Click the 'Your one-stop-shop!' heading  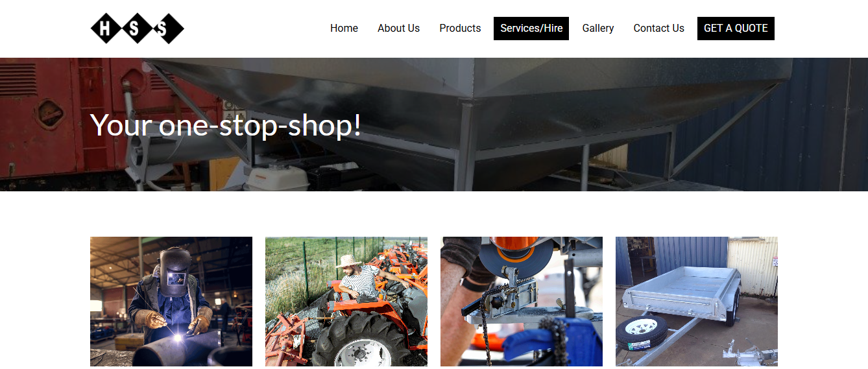(x=226, y=124)
